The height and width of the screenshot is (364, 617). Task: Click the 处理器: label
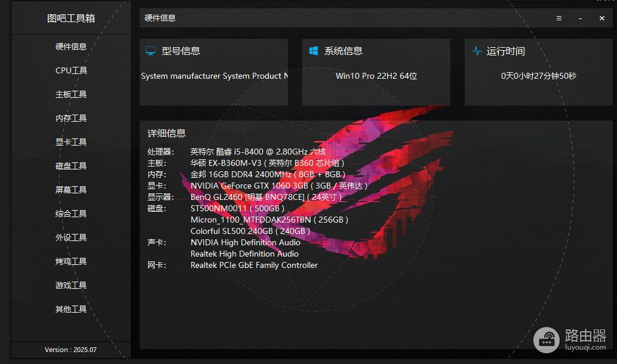[x=161, y=152]
